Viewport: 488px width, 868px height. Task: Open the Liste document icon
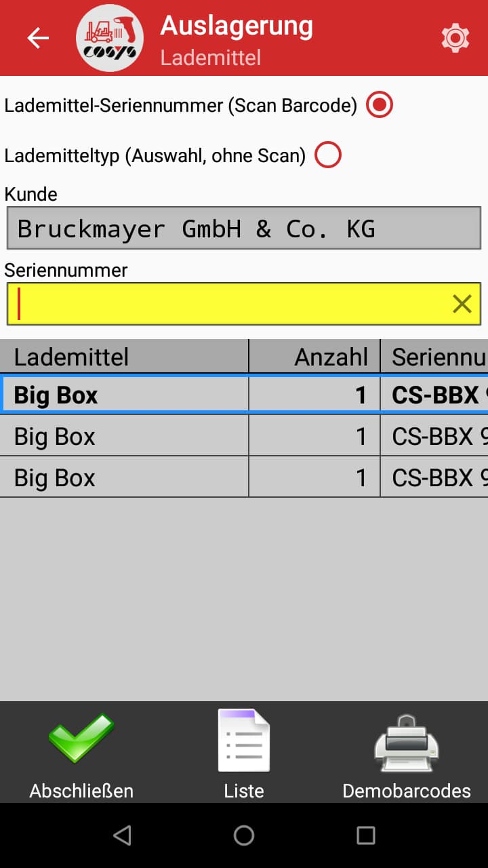pos(243,739)
